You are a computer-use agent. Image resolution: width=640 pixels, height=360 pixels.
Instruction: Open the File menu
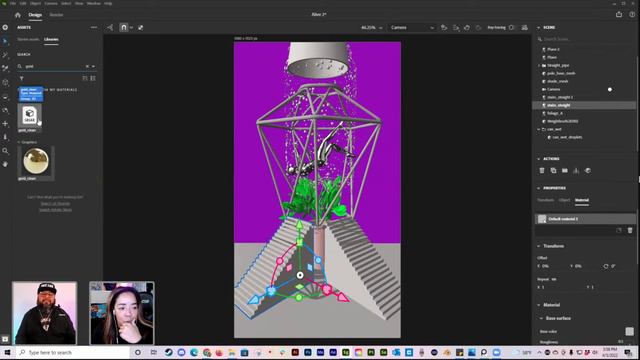(13, 3)
